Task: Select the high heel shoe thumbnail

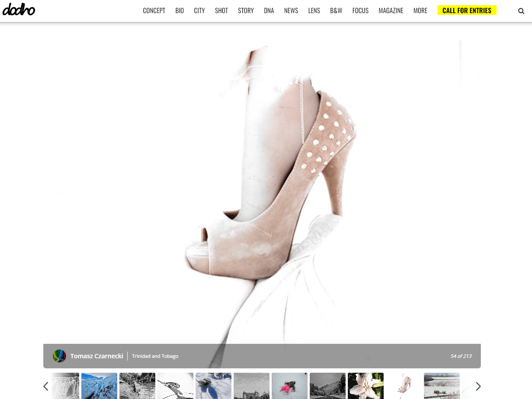Action: click(x=404, y=386)
